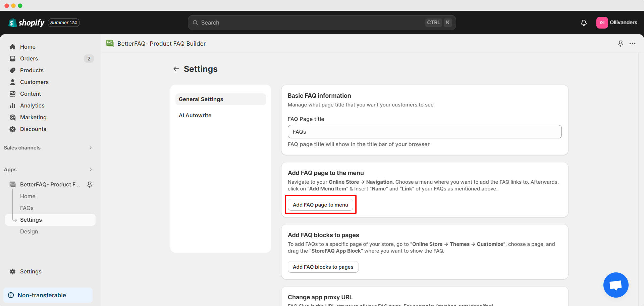The height and width of the screenshot is (306, 644).
Task: Click the BetterFAQ- Product F... sidebar entry
Action: point(50,184)
